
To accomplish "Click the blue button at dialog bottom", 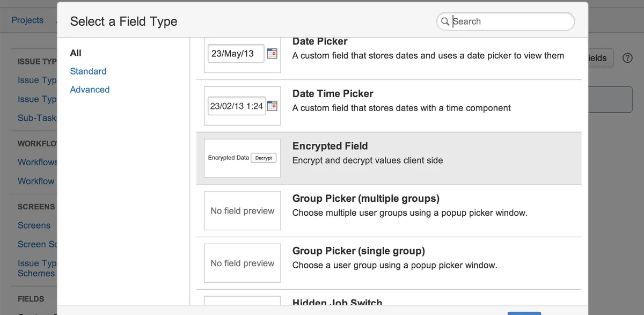I will 524,313.
